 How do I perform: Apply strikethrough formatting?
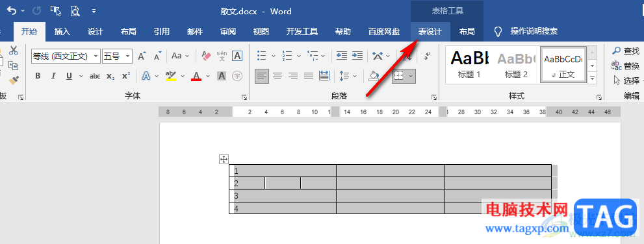pos(95,76)
